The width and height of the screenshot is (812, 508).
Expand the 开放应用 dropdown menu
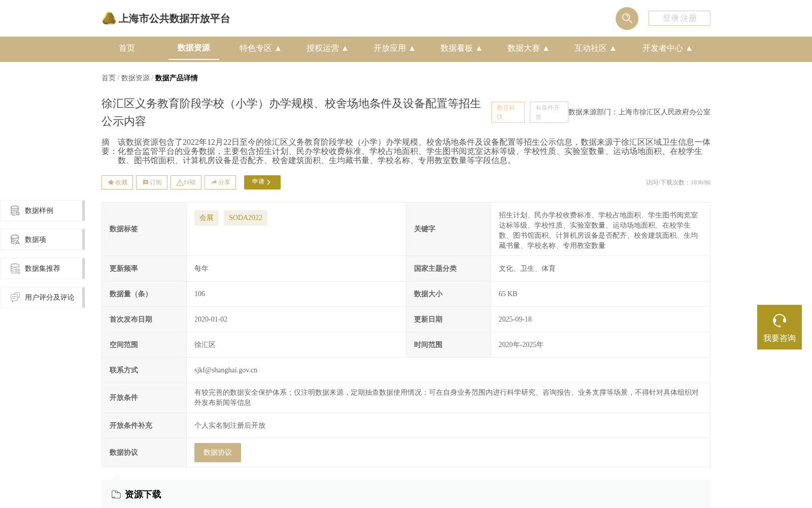tap(394, 48)
